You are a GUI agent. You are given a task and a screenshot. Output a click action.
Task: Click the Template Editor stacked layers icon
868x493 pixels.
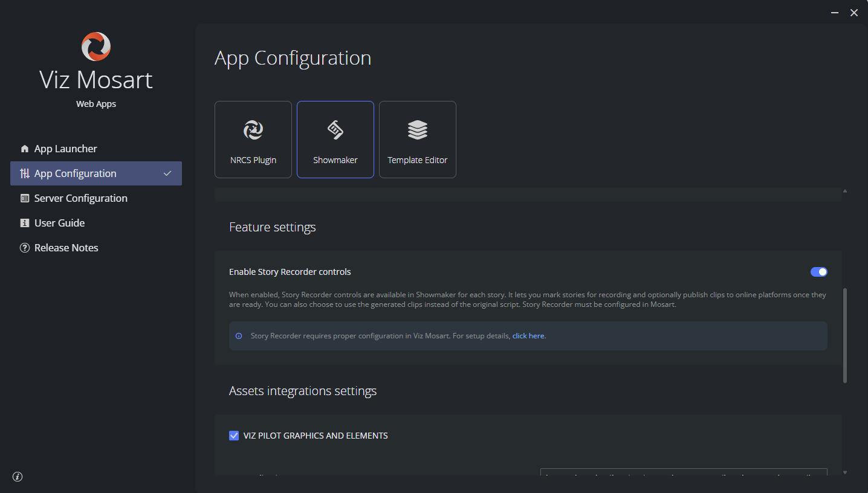[418, 130]
